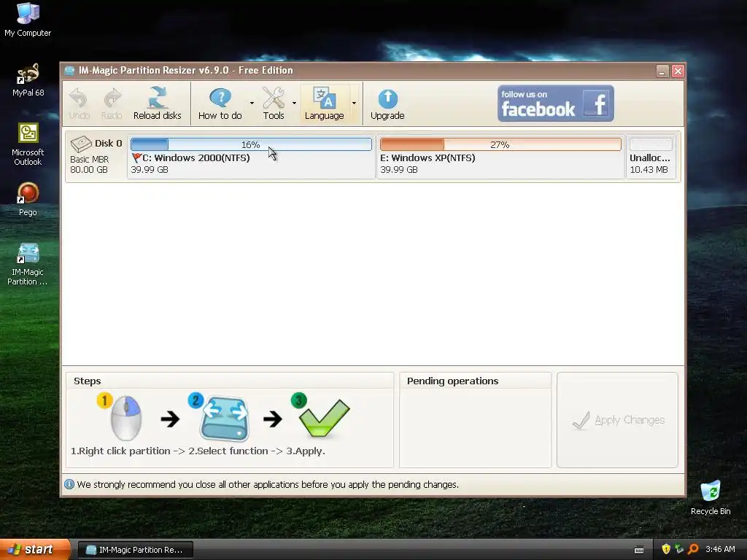This screenshot has height=560, width=747.
Task: Click the 39.99 GB size under E:
Action: coord(399,169)
